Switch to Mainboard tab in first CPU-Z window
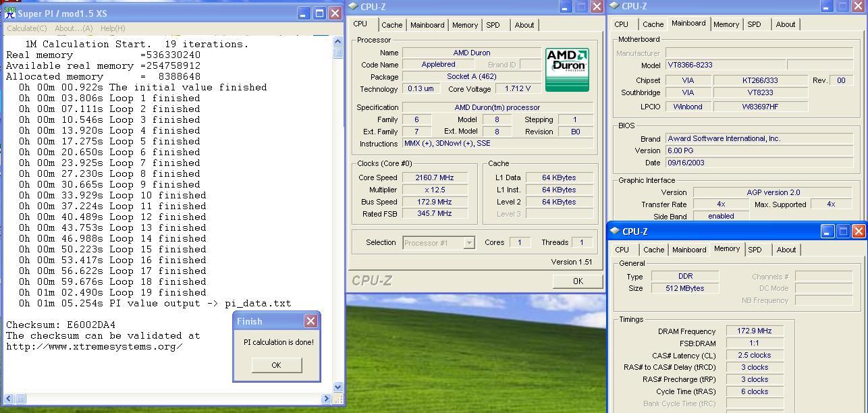The height and width of the screenshot is (413, 868). pos(427,25)
